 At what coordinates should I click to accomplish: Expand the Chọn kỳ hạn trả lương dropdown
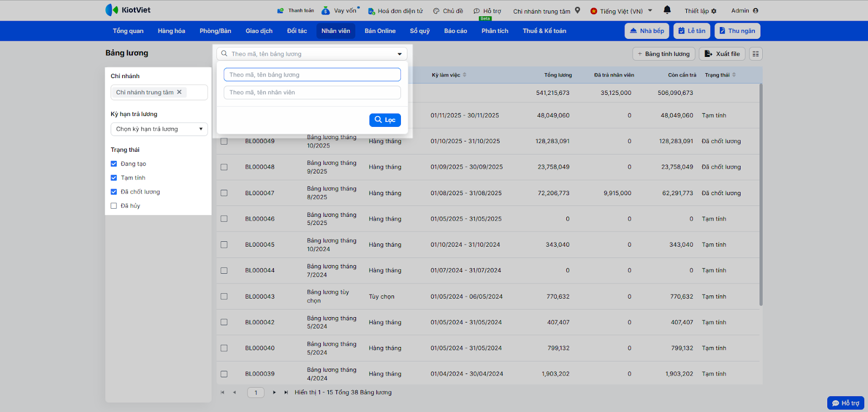159,129
